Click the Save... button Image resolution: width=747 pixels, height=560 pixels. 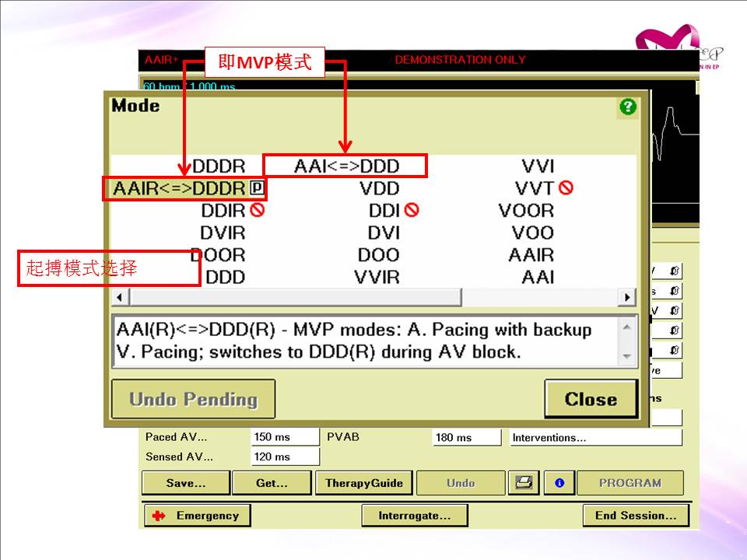[186, 483]
